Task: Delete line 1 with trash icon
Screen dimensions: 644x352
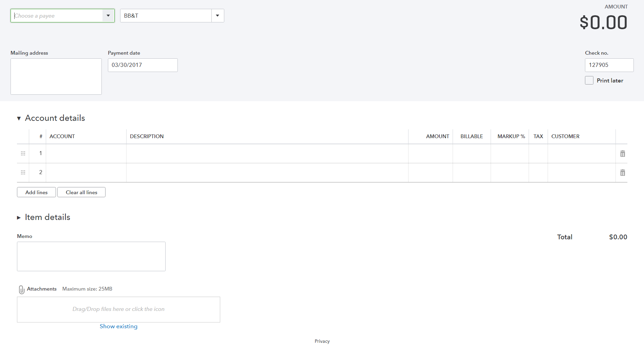Action: [622, 154]
